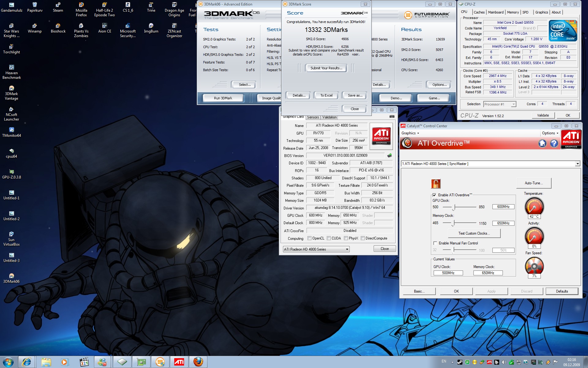Open the Mozilla Firefox desktop shortcut
Screen dimensions: 588x368
coord(81,9)
